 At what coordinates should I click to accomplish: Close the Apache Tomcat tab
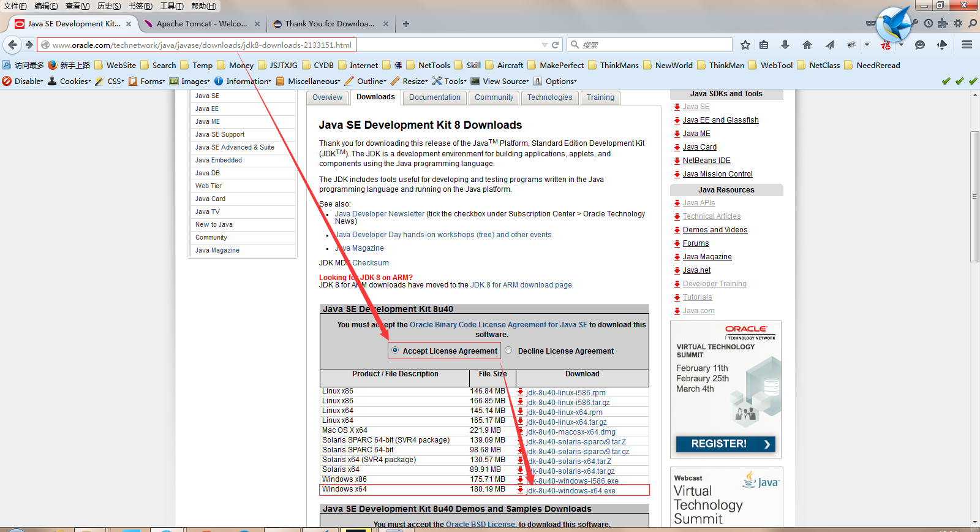[257, 24]
